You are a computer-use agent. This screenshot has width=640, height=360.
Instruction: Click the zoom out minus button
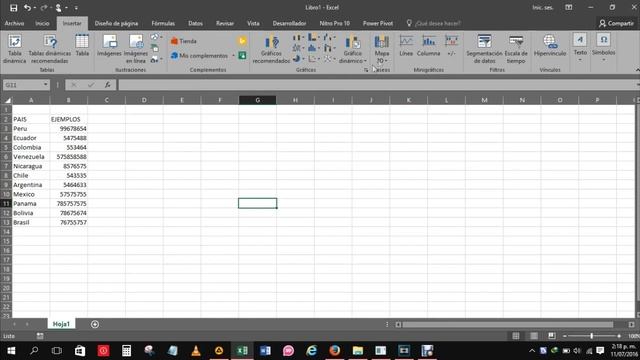coord(565,336)
